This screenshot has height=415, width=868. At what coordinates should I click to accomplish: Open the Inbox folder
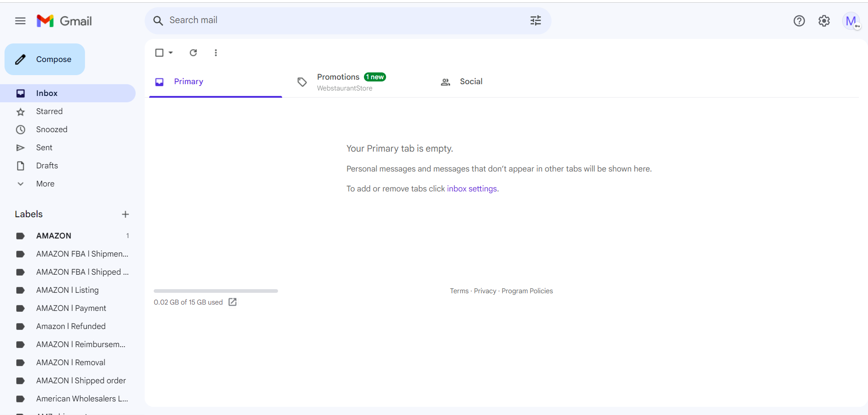pyautogui.click(x=68, y=93)
